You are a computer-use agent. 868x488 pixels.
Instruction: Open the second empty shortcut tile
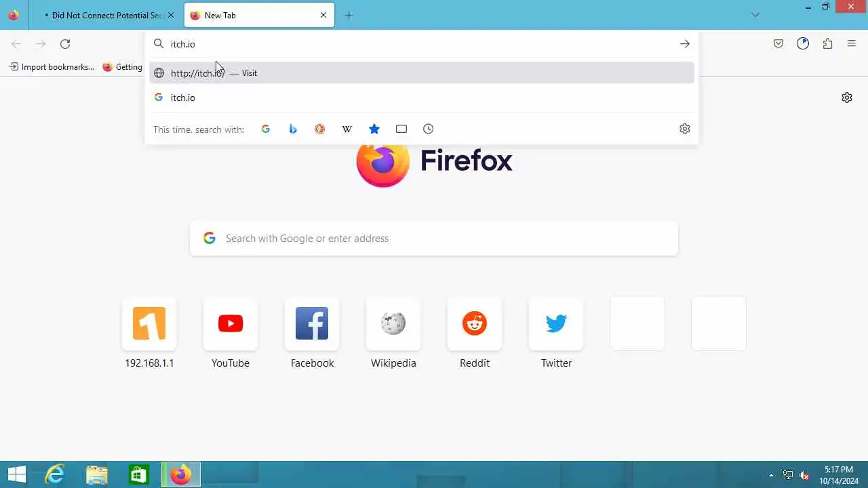point(719,323)
